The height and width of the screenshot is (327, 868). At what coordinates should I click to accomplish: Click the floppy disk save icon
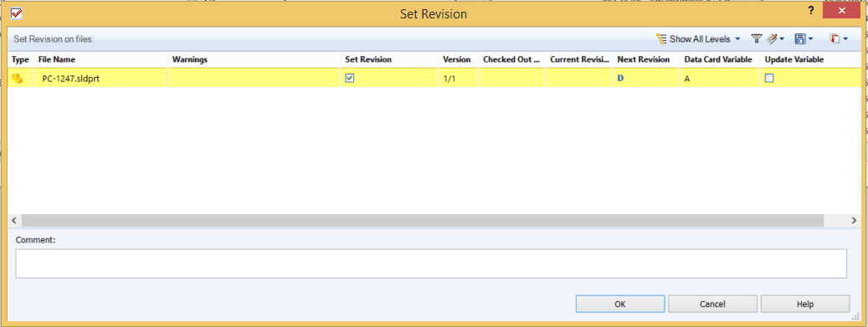coord(800,38)
